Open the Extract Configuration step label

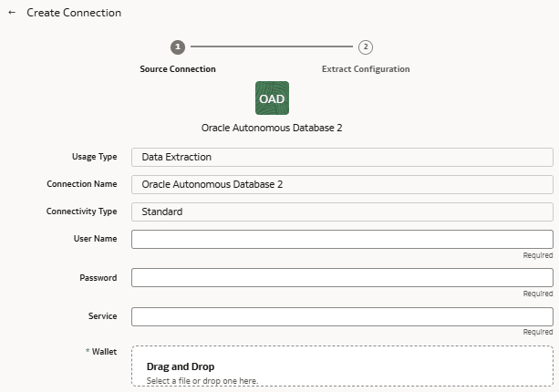(x=366, y=68)
